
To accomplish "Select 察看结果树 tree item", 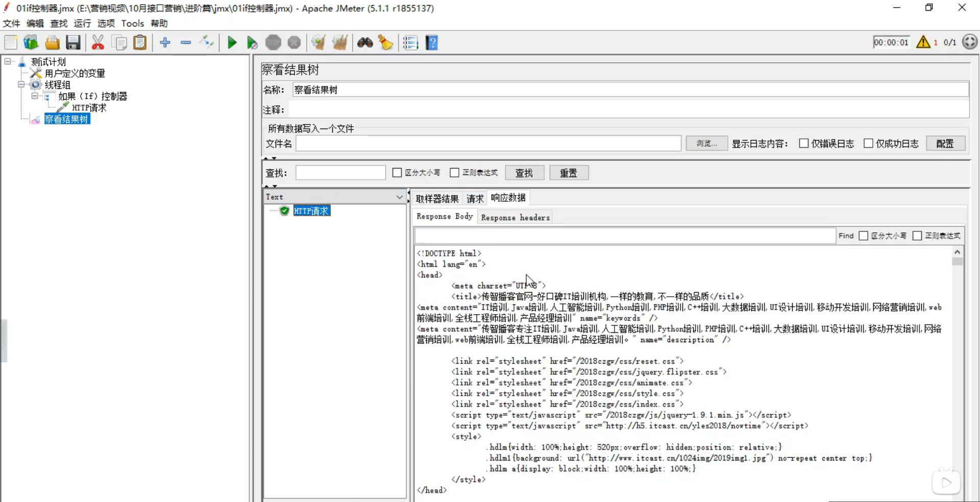I will 67,119.
